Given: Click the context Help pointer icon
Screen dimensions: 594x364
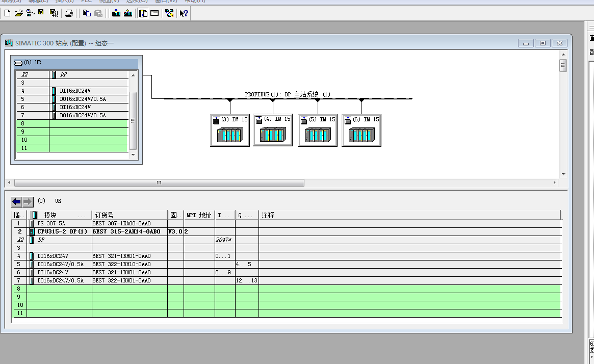Looking at the screenshot, I should pos(184,13).
